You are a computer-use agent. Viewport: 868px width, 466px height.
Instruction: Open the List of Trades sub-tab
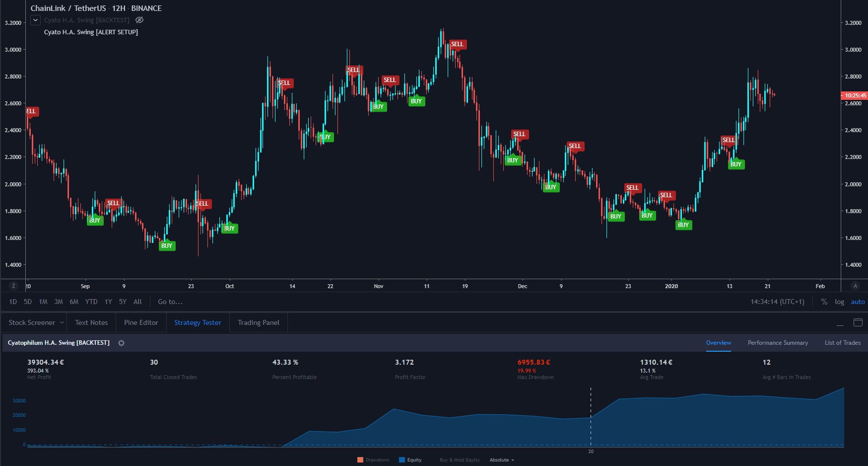click(843, 343)
